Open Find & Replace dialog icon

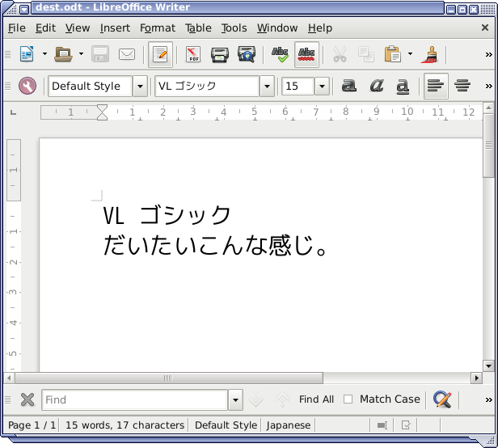coord(442,399)
